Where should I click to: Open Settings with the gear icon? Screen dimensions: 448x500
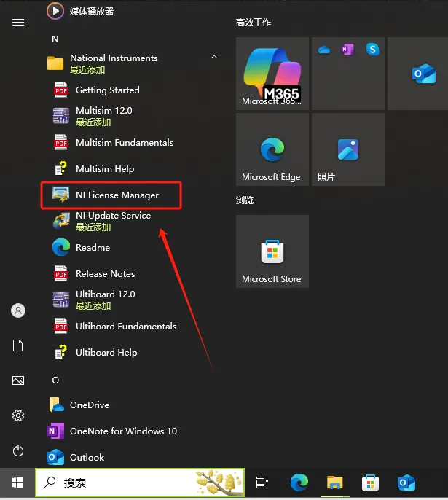(18, 415)
